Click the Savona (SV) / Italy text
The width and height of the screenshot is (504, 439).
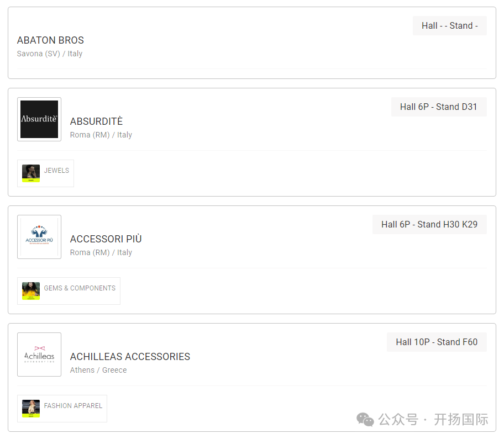pyautogui.click(x=50, y=54)
